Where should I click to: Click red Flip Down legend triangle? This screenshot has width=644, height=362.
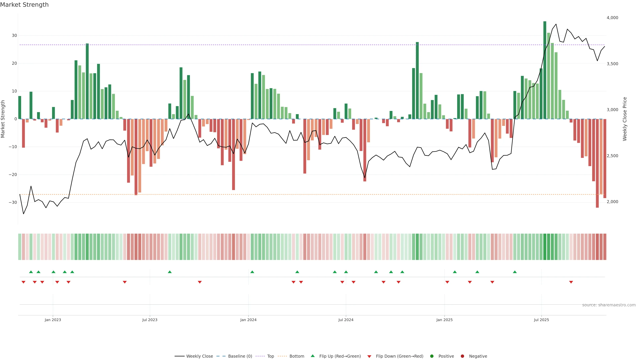coord(369,356)
